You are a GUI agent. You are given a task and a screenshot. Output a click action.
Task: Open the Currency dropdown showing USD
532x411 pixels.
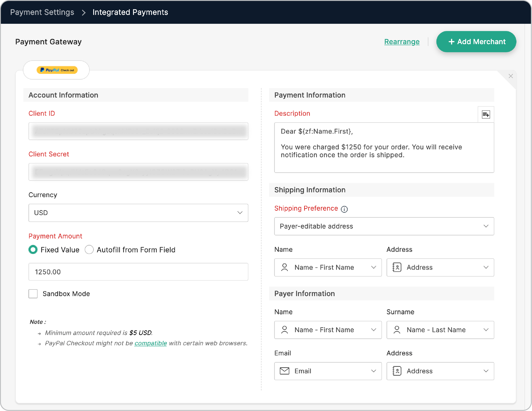click(x=138, y=213)
